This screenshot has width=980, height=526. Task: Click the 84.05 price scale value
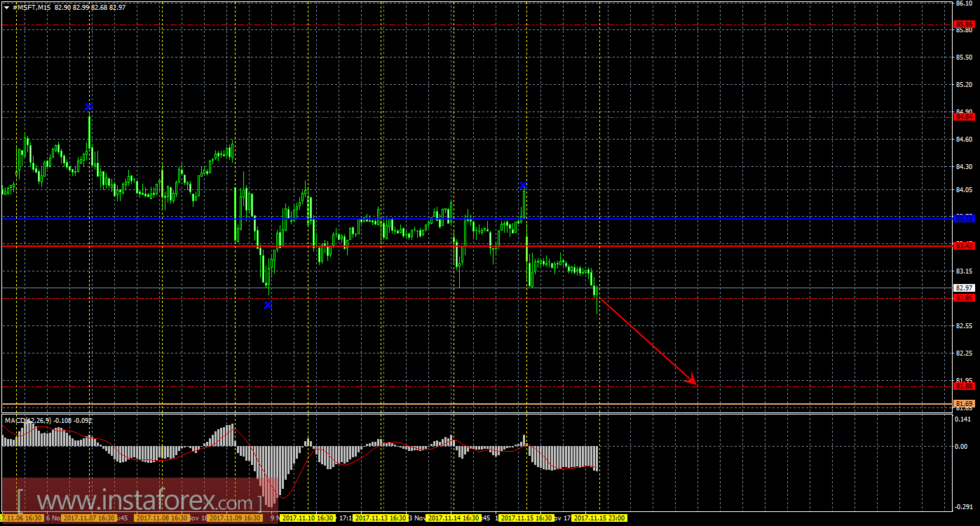[964, 190]
